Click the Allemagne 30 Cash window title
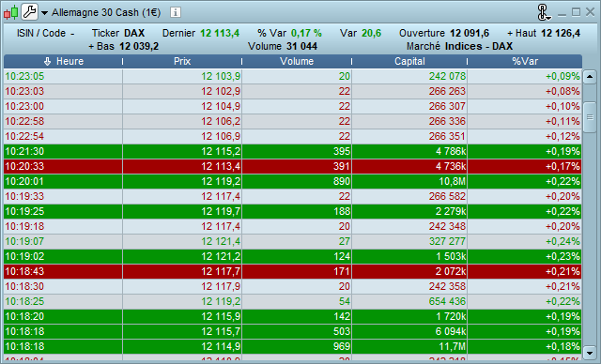Viewport: 601px width, 364px height. click(x=106, y=12)
